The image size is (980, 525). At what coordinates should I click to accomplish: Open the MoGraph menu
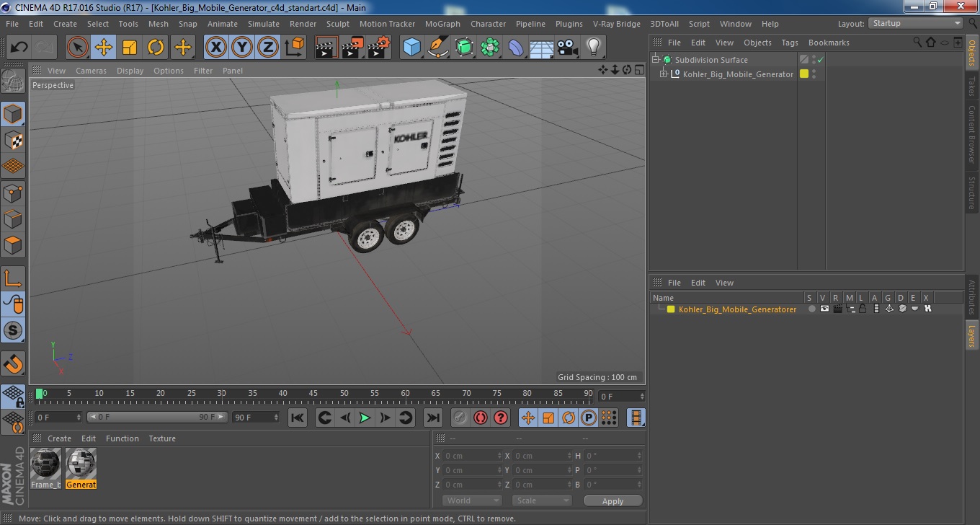442,24
